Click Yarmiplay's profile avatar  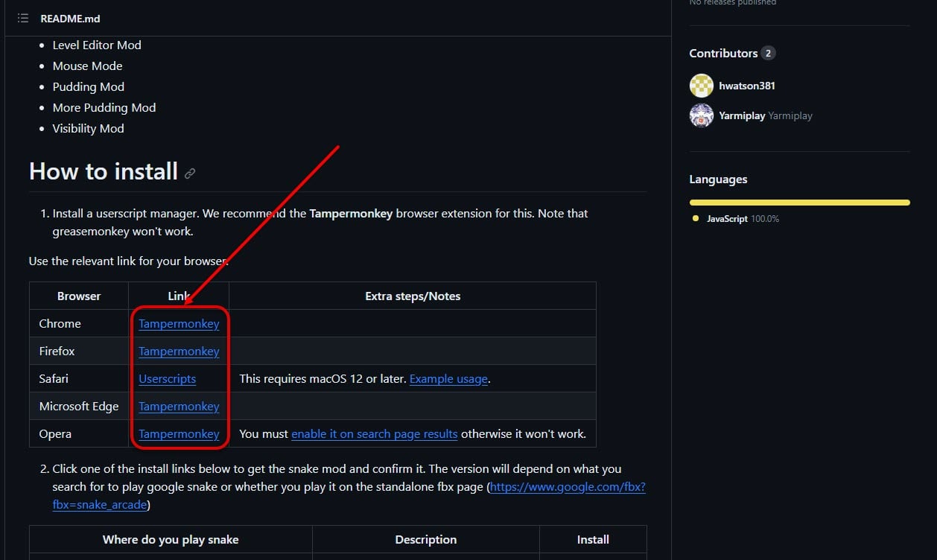701,115
